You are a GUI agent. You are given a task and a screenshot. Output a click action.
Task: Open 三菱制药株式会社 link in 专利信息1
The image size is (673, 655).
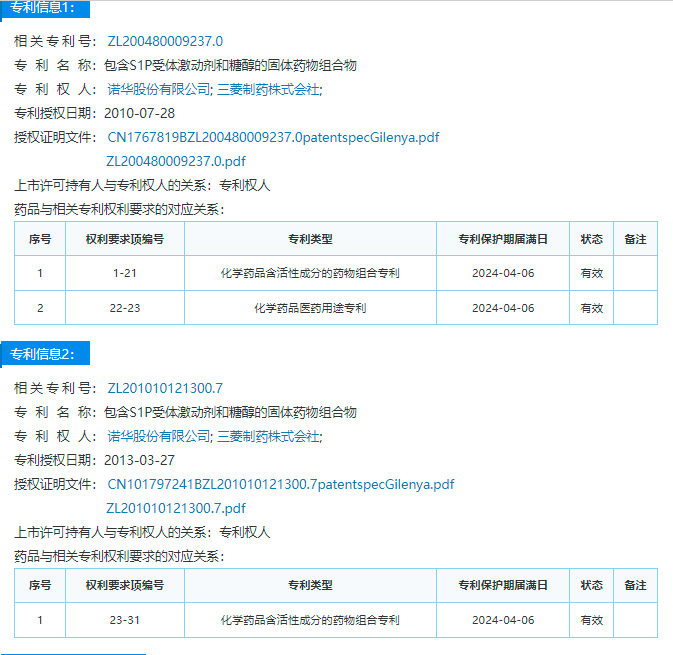coord(268,89)
